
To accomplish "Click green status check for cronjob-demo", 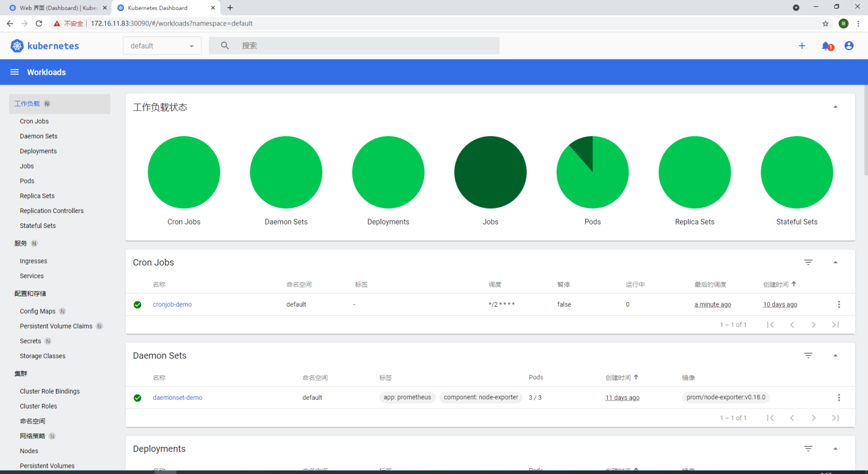I will [x=138, y=304].
